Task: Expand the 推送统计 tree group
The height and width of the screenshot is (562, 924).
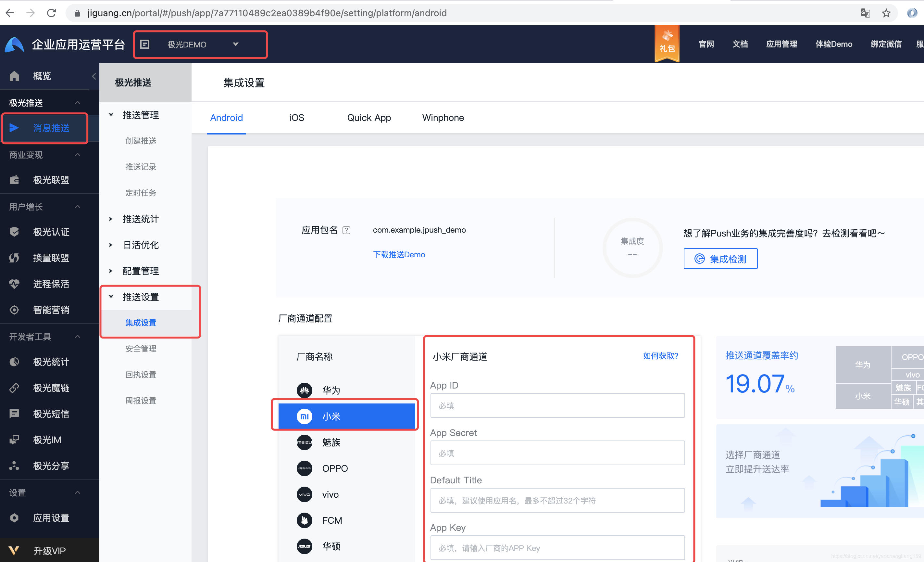Action: pyautogui.click(x=111, y=219)
